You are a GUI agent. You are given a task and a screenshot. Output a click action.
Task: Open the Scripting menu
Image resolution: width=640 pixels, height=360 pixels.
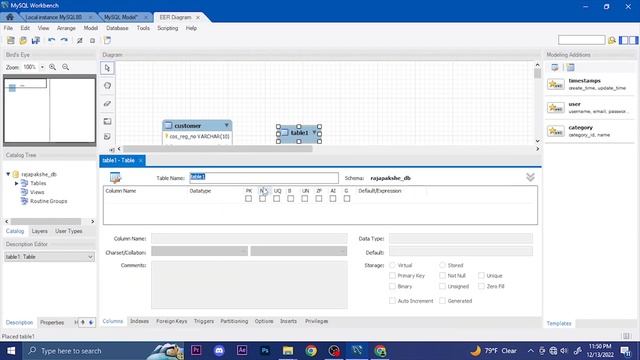(x=168, y=28)
